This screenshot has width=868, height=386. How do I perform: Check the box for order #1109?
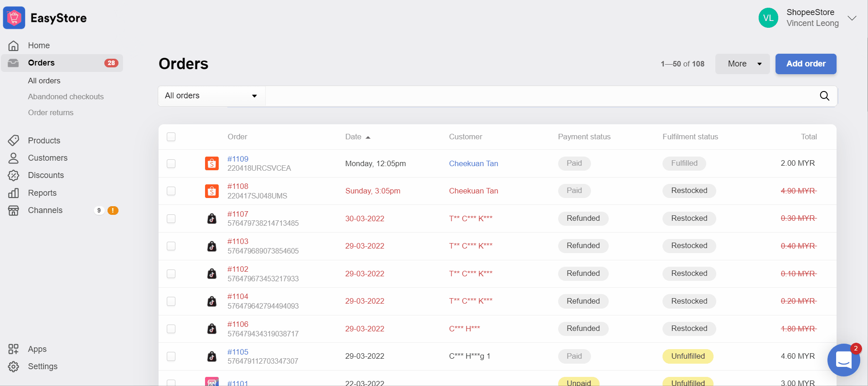[x=171, y=163]
